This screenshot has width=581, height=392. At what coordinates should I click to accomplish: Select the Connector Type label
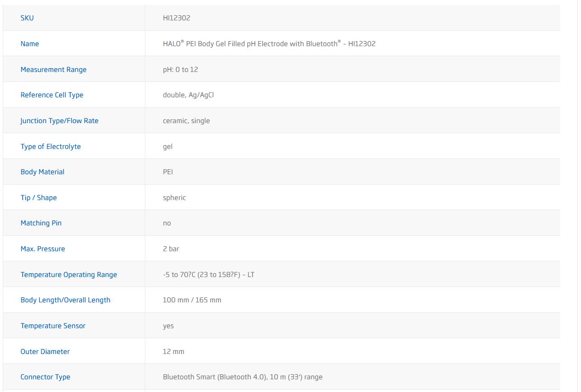click(x=45, y=377)
